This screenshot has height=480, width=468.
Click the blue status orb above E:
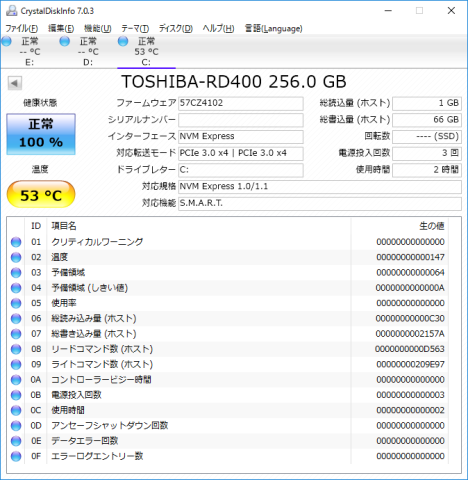[6, 41]
